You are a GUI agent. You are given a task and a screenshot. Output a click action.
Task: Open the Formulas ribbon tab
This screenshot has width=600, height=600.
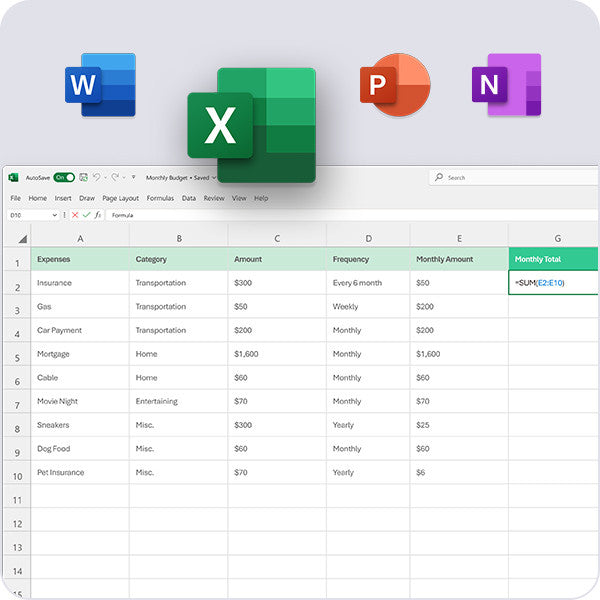pos(160,198)
